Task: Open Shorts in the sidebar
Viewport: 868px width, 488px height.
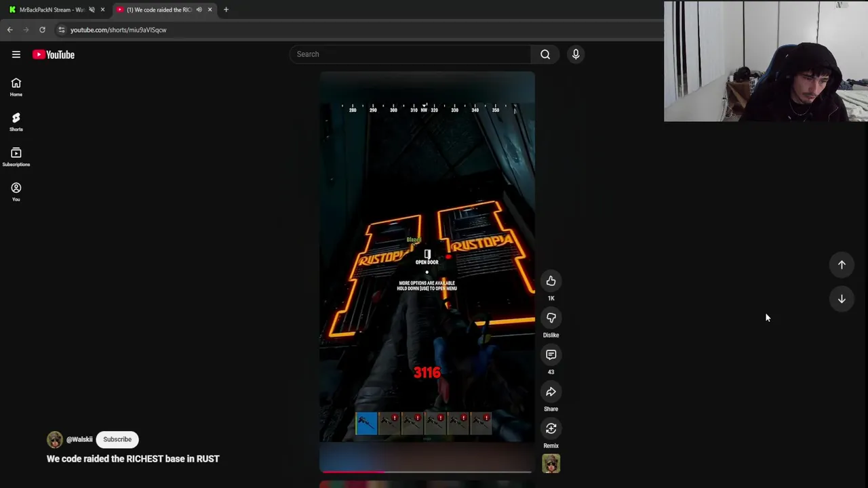Action: pos(16,122)
